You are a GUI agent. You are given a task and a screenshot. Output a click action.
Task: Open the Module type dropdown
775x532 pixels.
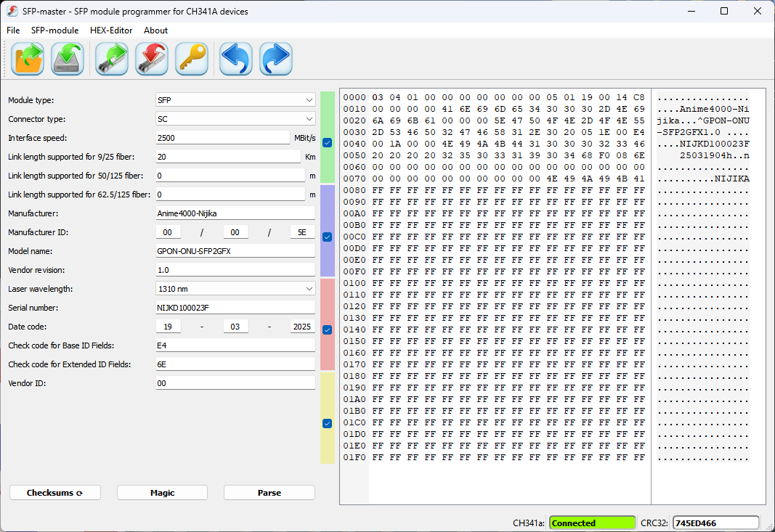235,99
